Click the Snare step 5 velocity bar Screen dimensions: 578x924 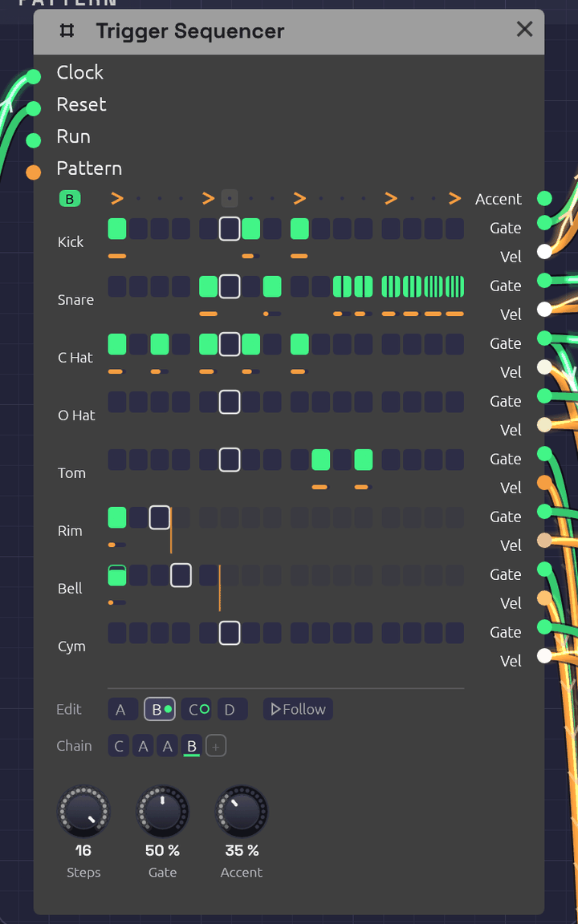tap(208, 314)
